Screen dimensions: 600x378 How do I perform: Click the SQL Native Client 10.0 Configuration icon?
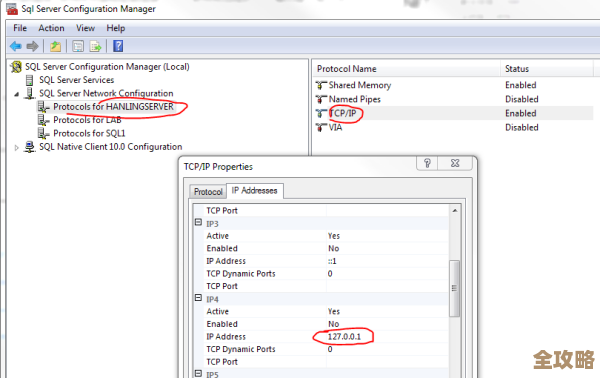coord(29,147)
